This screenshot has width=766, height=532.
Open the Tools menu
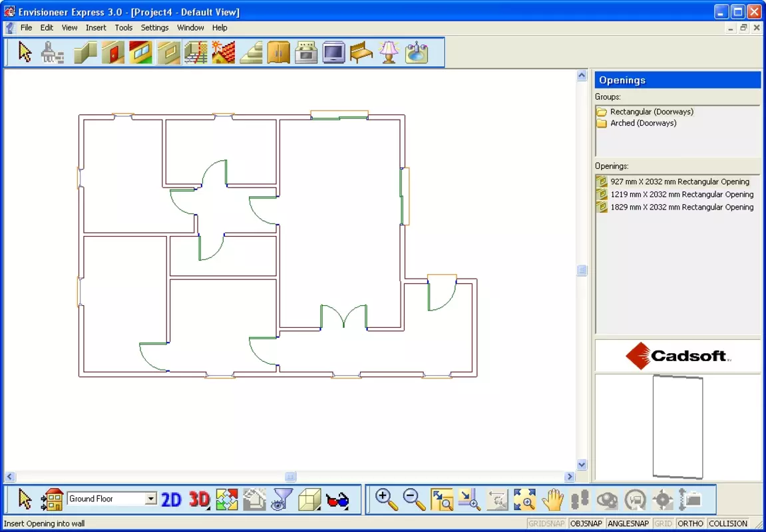(x=124, y=28)
